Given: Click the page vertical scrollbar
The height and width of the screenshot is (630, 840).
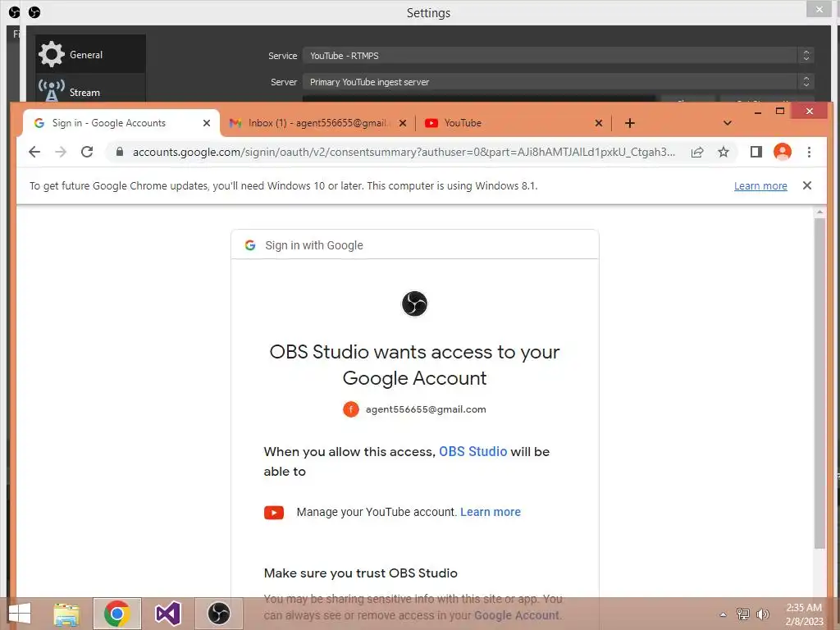Looking at the screenshot, I should coord(819,383).
